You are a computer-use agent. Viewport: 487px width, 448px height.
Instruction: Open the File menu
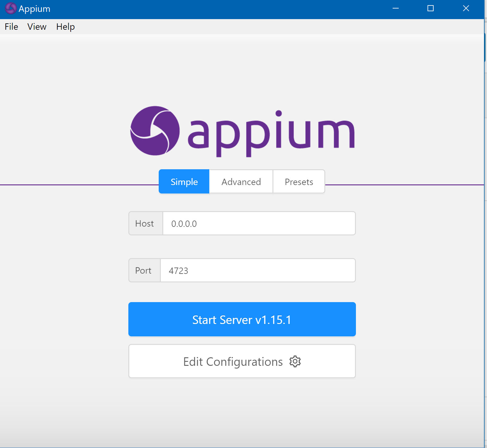[12, 27]
